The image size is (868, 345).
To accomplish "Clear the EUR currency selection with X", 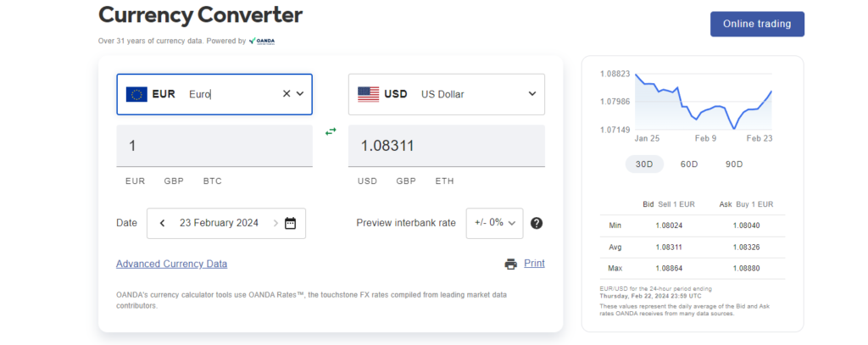I will [287, 93].
